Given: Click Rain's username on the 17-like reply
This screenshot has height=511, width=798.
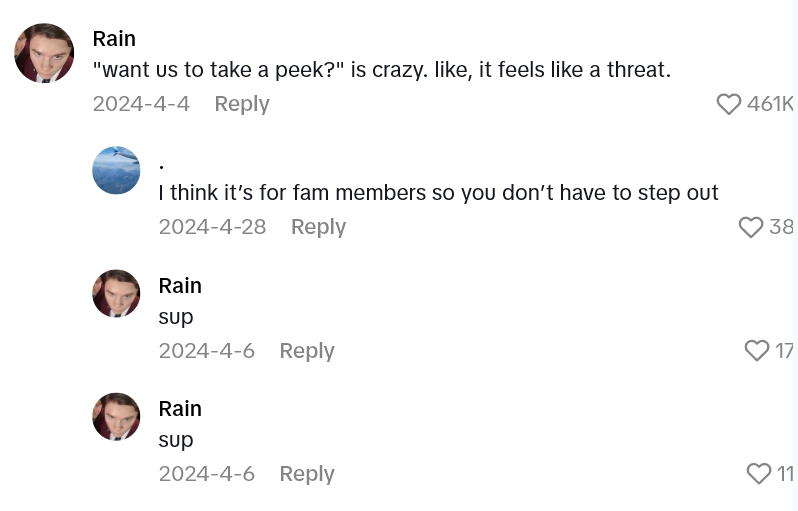Looking at the screenshot, I should tap(180, 286).
